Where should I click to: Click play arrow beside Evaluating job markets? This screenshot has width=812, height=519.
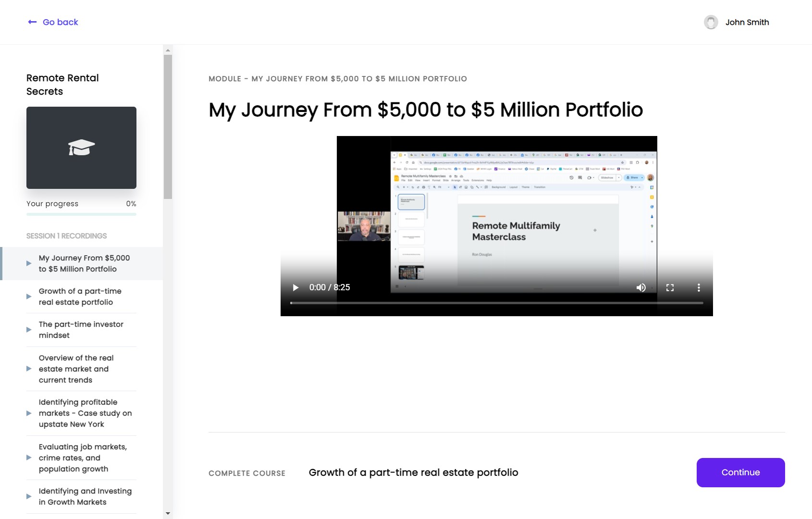click(x=29, y=457)
